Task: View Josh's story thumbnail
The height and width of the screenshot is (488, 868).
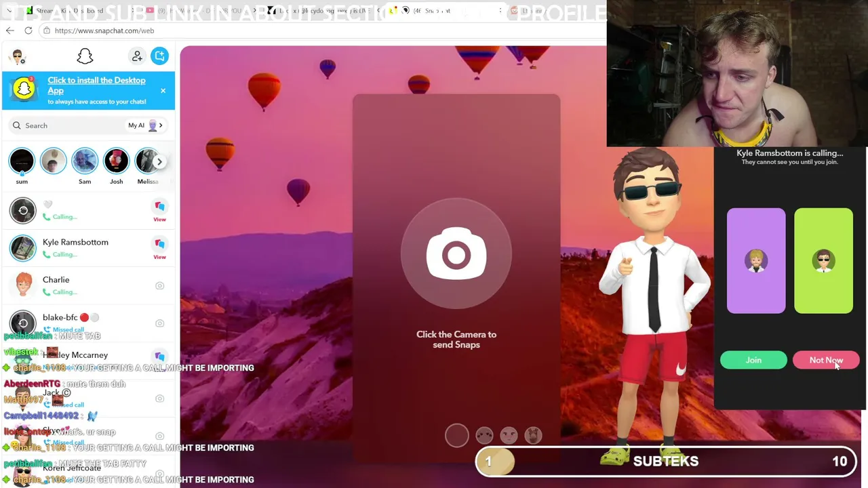Action: [x=117, y=161]
